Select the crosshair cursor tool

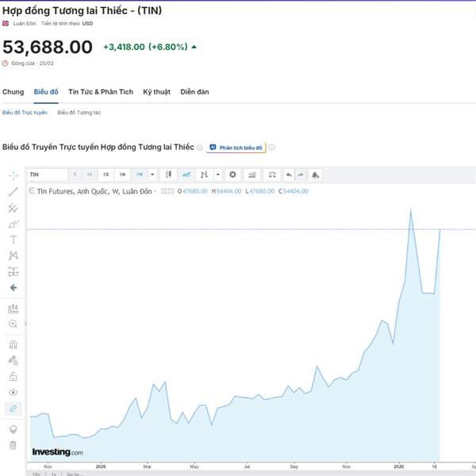pyautogui.click(x=13, y=175)
